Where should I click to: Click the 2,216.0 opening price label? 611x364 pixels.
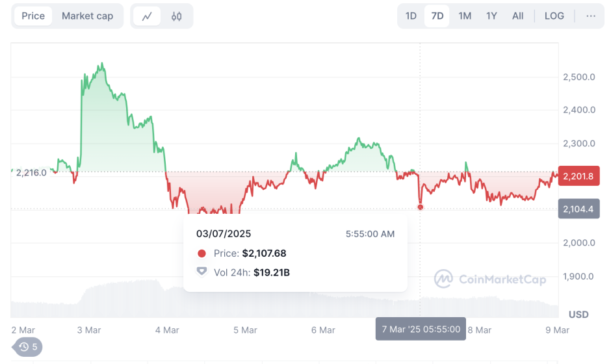(x=31, y=173)
